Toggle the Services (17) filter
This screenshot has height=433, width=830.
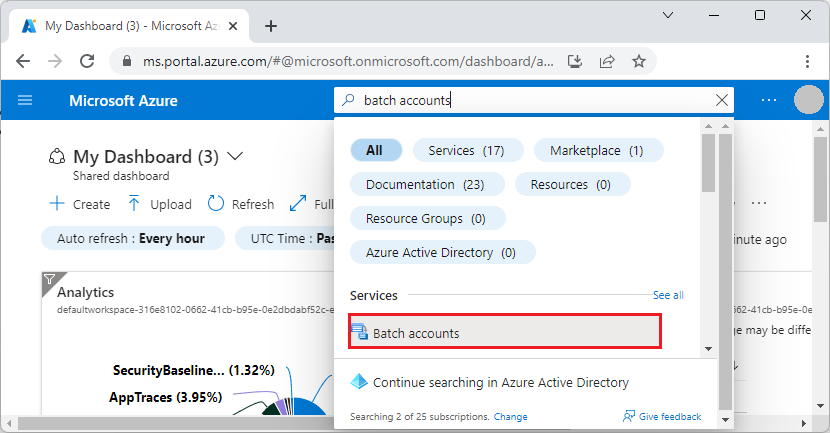[465, 150]
